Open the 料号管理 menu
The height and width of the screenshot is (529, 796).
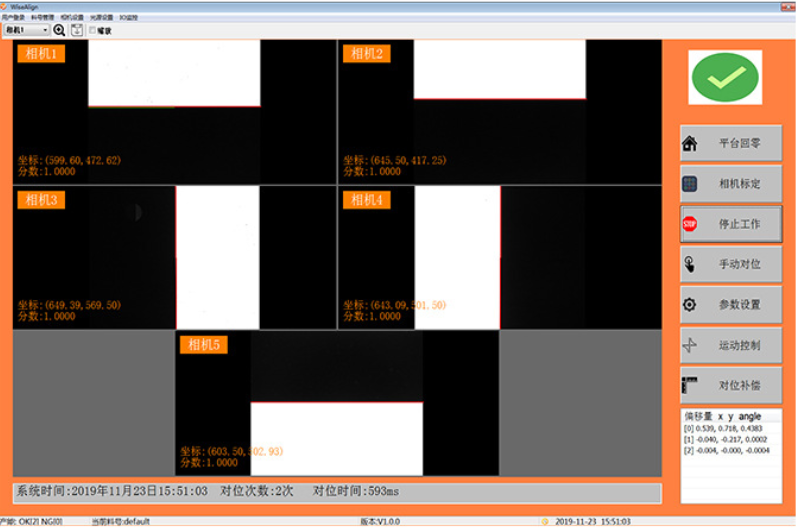pyautogui.click(x=44, y=18)
